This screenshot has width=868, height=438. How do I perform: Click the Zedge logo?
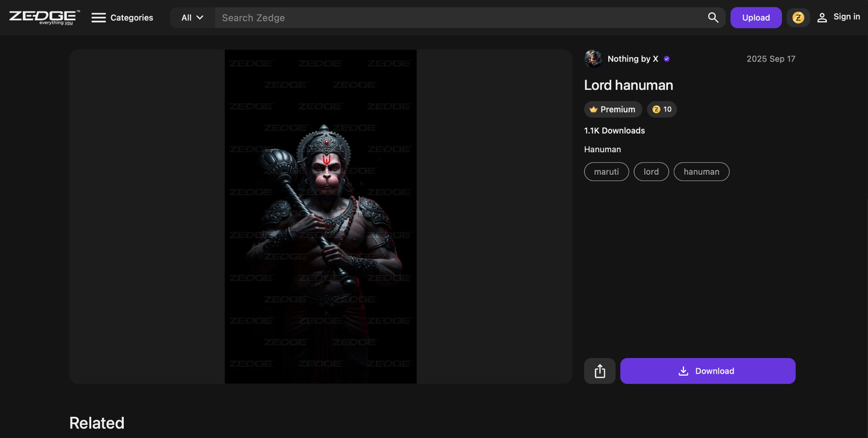[44, 17]
